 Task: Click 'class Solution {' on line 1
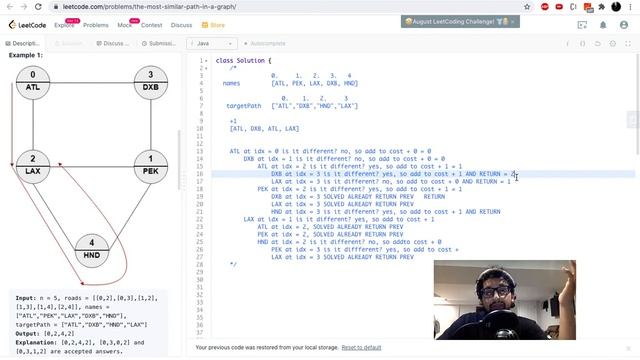point(243,61)
